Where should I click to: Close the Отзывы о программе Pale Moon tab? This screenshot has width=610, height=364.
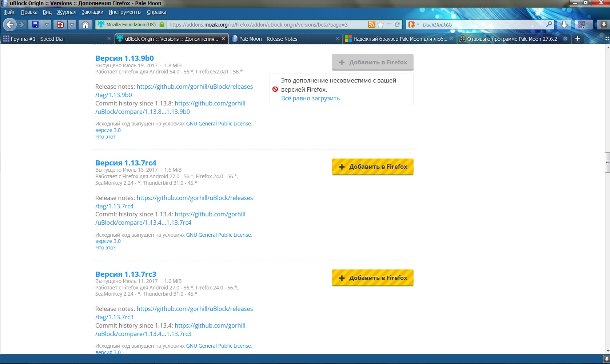click(565, 39)
